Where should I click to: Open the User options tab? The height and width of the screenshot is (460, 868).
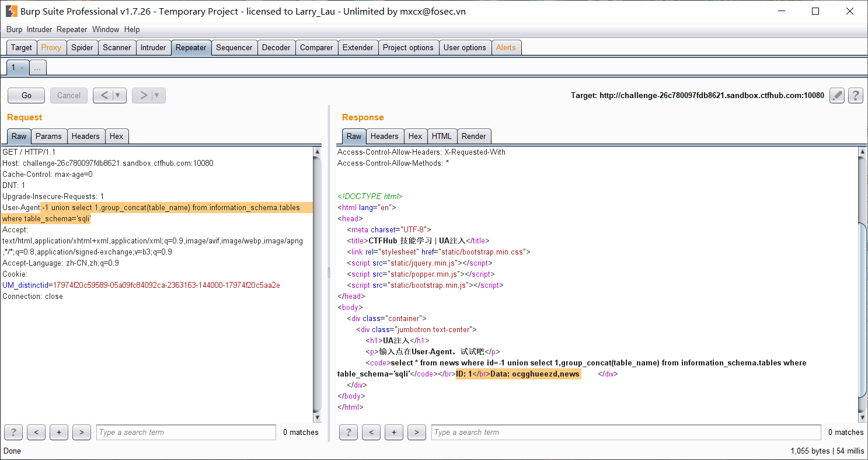(x=465, y=48)
